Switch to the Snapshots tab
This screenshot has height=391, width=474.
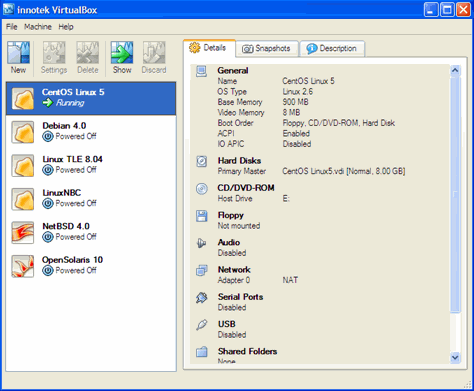(267, 49)
